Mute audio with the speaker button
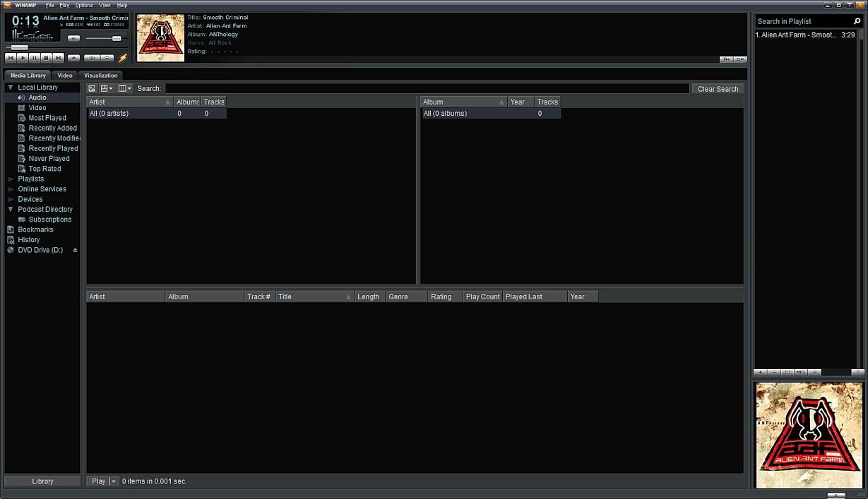The image size is (868, 499). (x=73, y=38)
